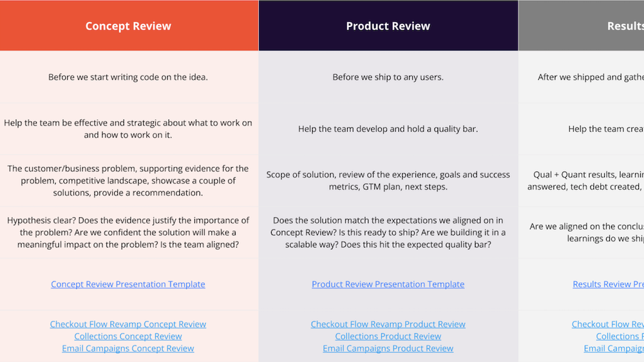Image resolution: width=644 pixels, height=362 pixels.
Task: Open Collections Concept Review link
Action: (128, 336)
